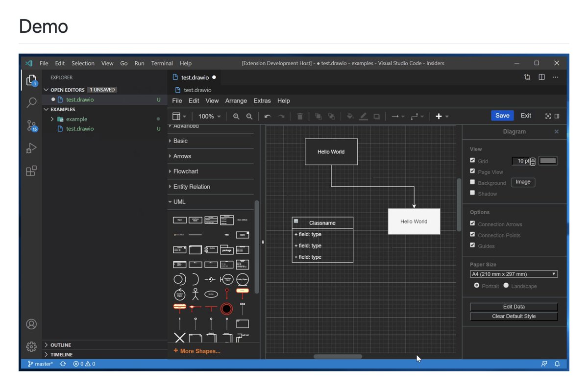The image size is (588, 392).
Task: Expand the Timeline section
Action: 105,354
